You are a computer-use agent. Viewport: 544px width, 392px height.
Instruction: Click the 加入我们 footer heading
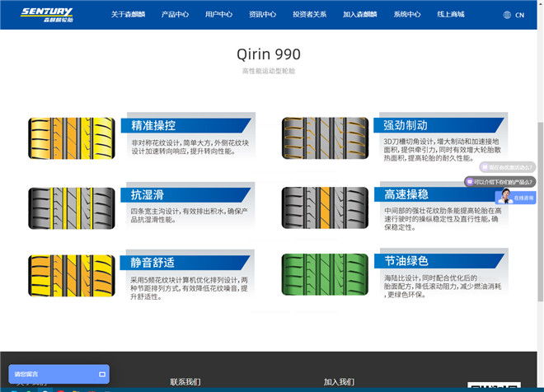tap(339, 382)
